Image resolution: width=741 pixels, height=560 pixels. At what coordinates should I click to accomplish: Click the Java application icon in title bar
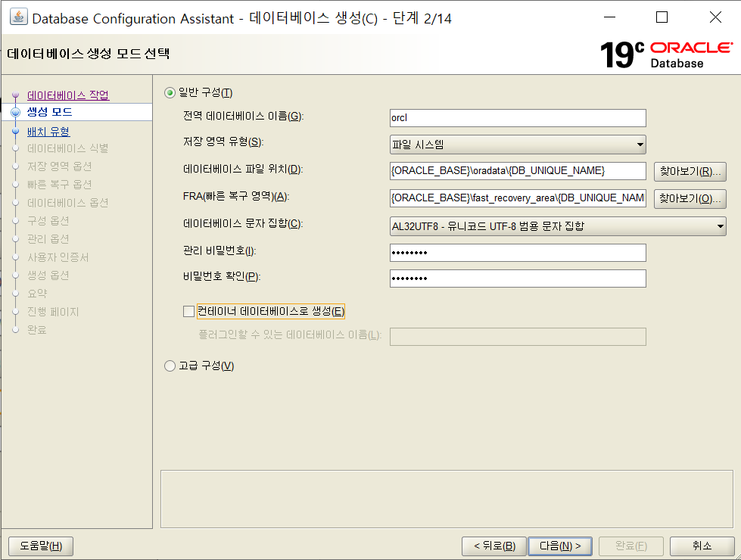(18, 17)
